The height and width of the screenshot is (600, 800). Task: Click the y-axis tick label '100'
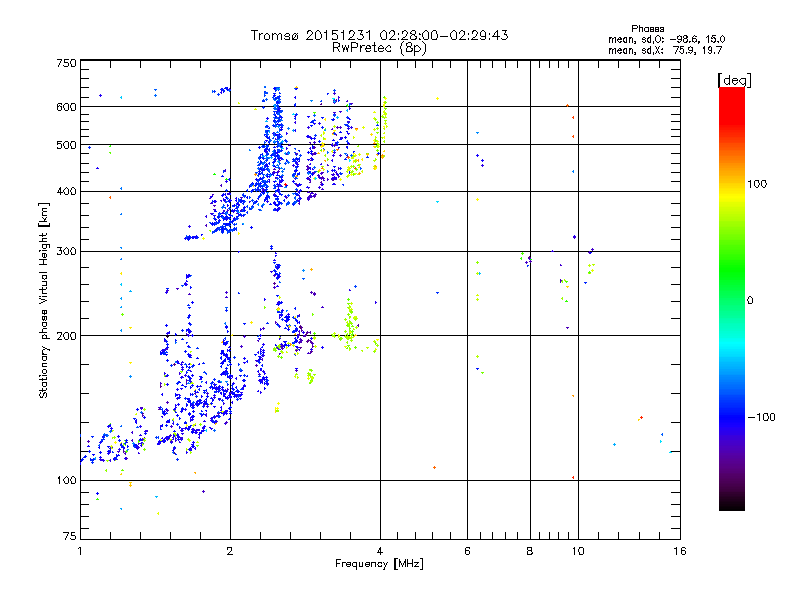(x=66, y=481)
